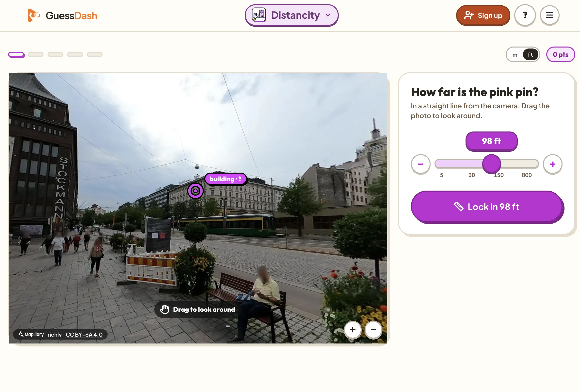
Task: Click the distance slider handle
Action: (x=491, y=164)
